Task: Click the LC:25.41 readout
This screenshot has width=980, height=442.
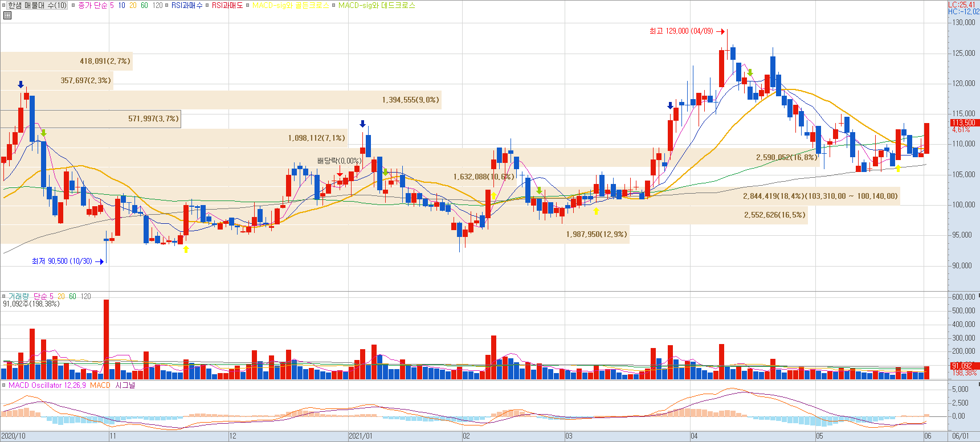Action: [963, 5]
